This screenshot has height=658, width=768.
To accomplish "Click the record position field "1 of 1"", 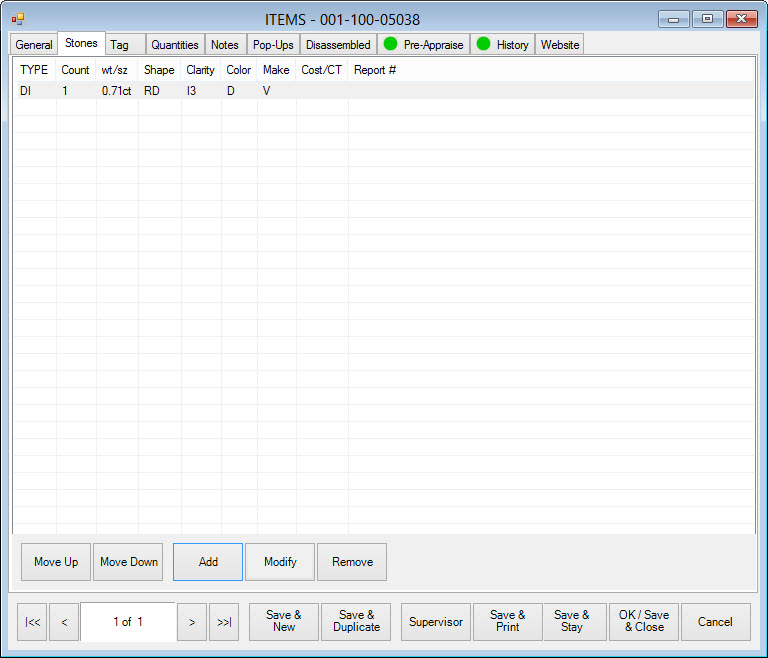I will point(128,622).
